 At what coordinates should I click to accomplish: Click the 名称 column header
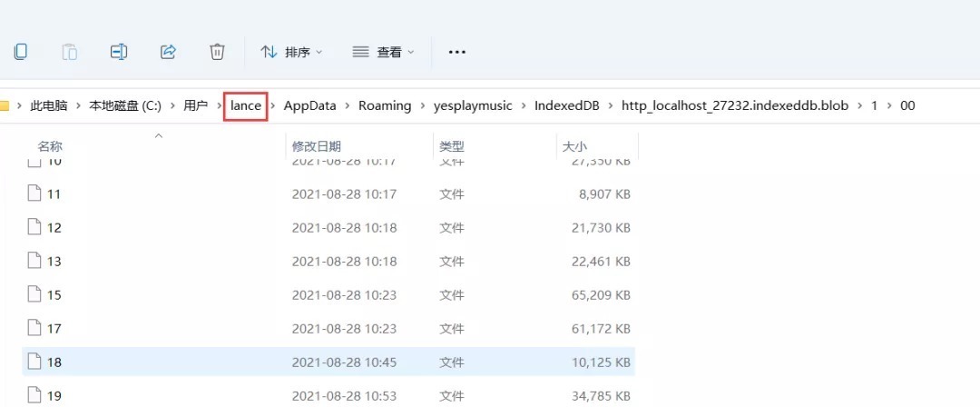click(50, 146)
